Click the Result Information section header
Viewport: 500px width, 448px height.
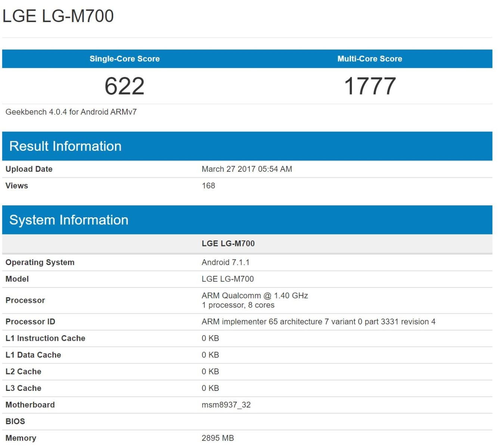(66, 146)
